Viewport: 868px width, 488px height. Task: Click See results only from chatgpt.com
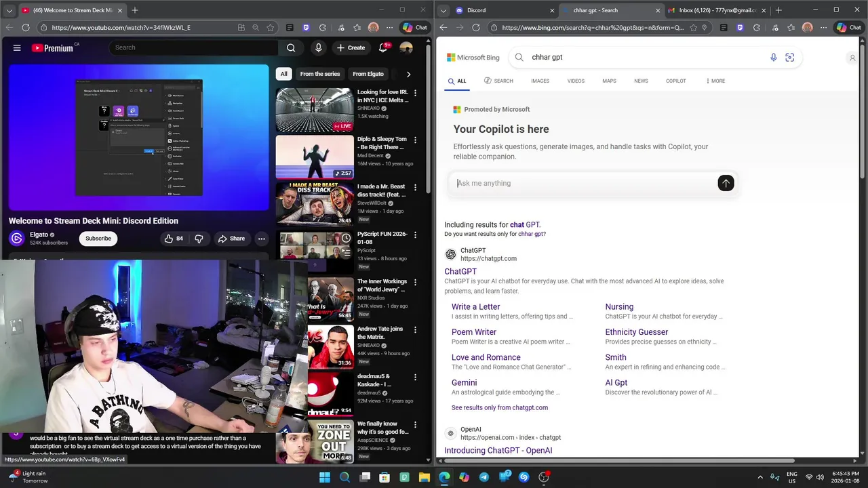500,407
